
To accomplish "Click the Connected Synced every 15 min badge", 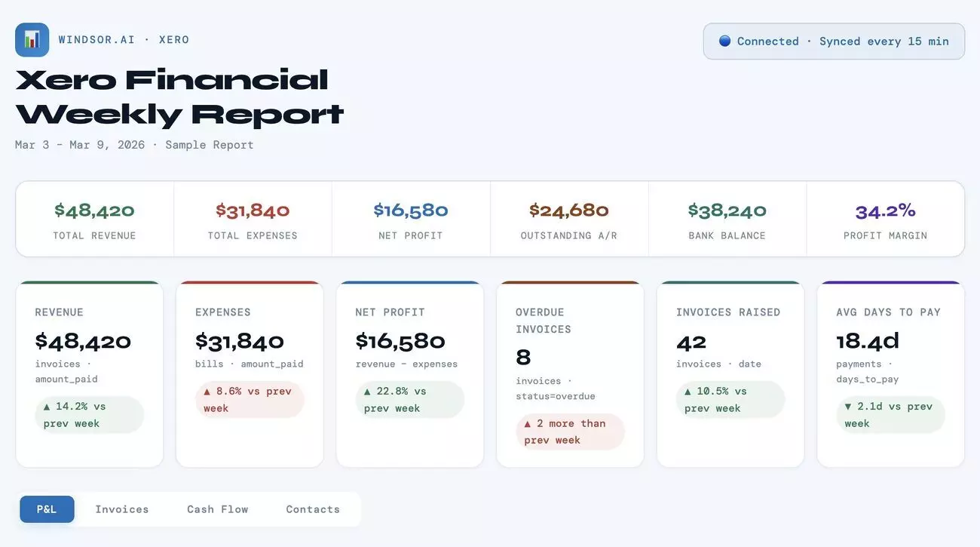I will pos(833,41).
